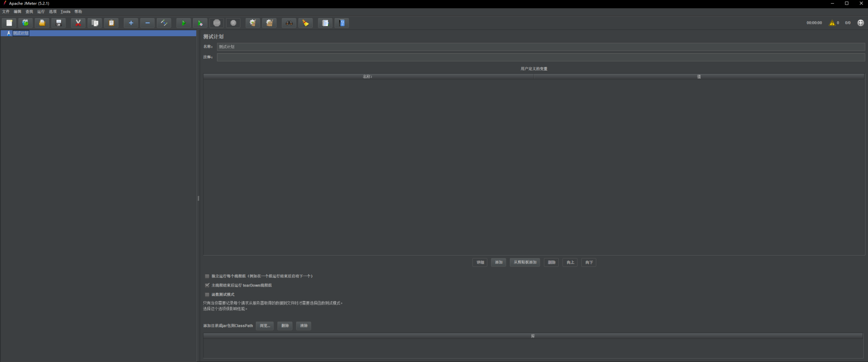The width and height of the screenshot is (868, 362).
Task: Open the 文件 menu
Action: (x=6, y=12)
